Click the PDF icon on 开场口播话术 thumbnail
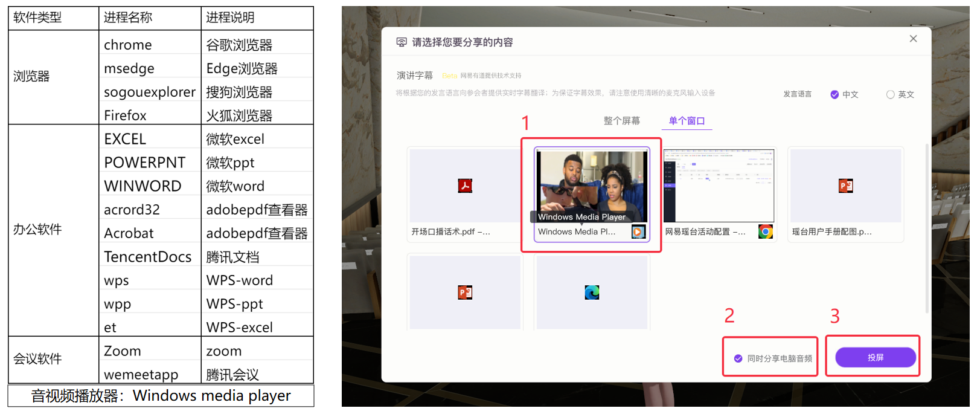Screen dimensions: 980x414 [465, 186]
